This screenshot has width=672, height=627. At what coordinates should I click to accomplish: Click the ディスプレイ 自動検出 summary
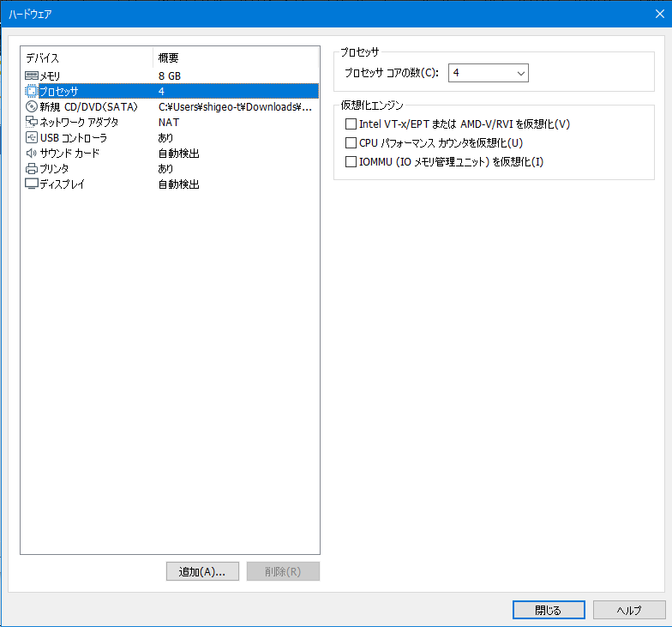tap(178, 184)
